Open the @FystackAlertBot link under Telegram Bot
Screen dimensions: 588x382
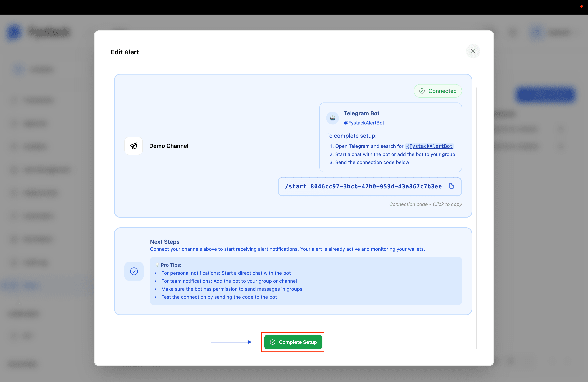click(x=364, y=123)
